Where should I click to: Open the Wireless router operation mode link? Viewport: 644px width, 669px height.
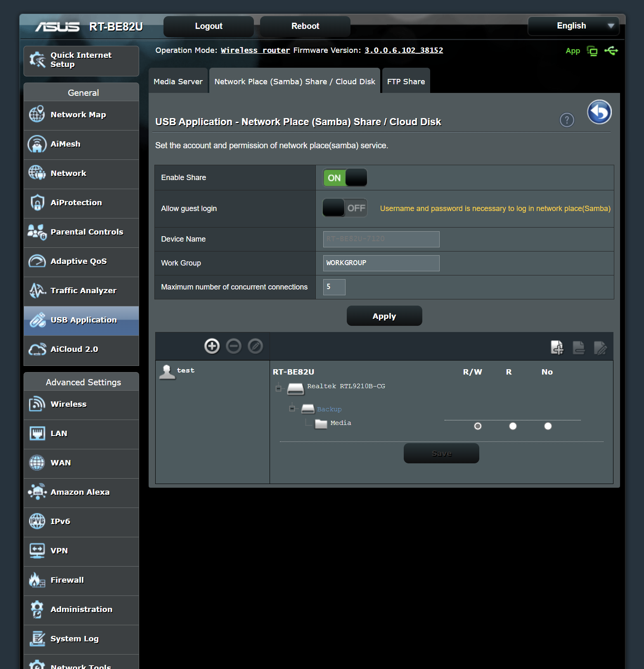[x=256, y=50]
